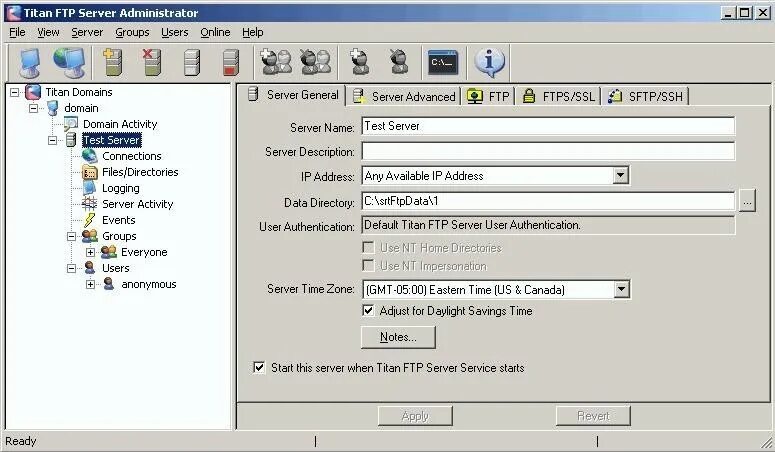
Task: Switch to the FTP tab
Action: click(488, 96)
